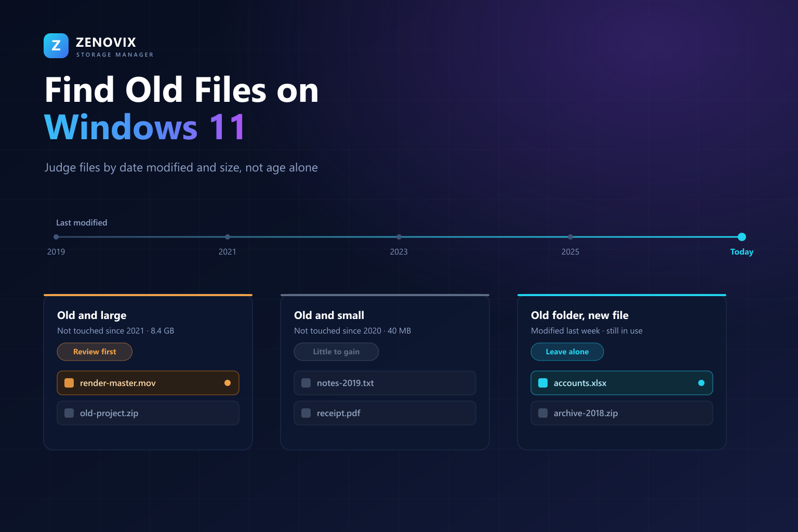Click the 2023 year label
This screenshot has height=532, width=798.
click(399, 252)
